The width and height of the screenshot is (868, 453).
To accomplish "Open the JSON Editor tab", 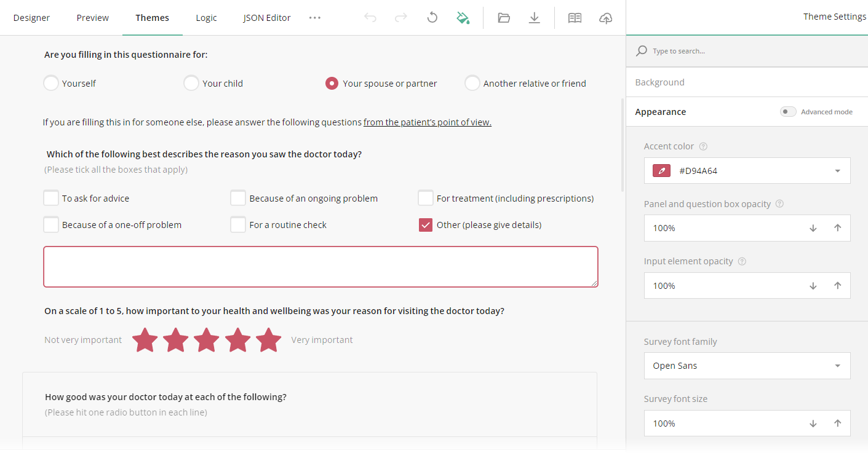I will click(x=267, y=18).
